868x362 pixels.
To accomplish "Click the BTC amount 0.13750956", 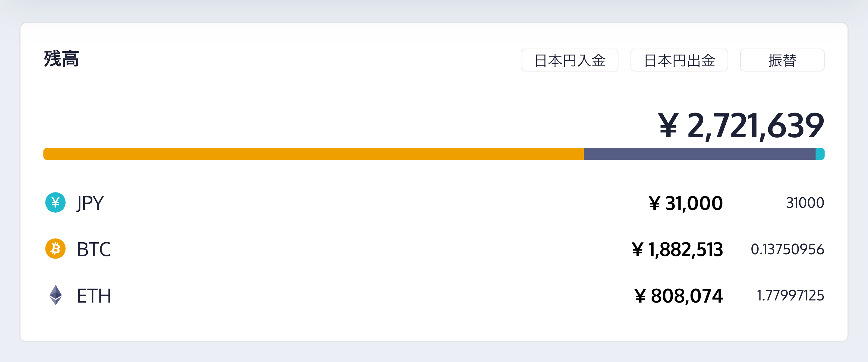I will click(787, 249).
